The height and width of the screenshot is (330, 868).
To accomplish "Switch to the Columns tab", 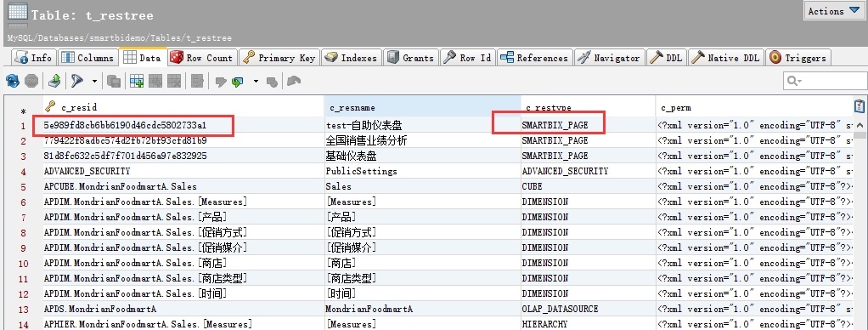I will (x=87, y=58).
